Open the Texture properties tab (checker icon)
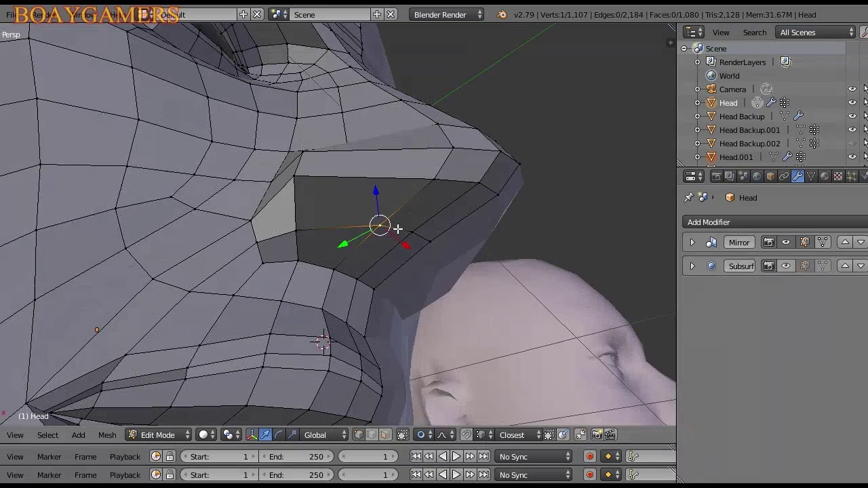Viewport: 868px width, 488px height. (x=838, y=177)
